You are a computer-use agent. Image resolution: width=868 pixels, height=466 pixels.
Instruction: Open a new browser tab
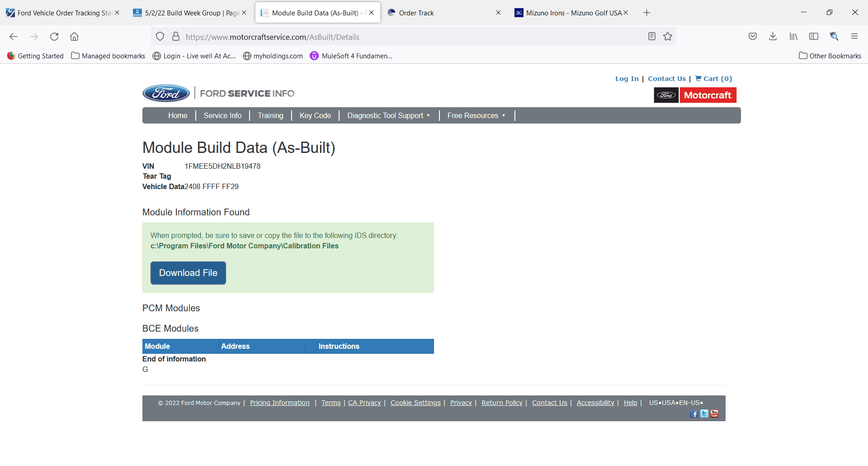[x=646, y=13]
